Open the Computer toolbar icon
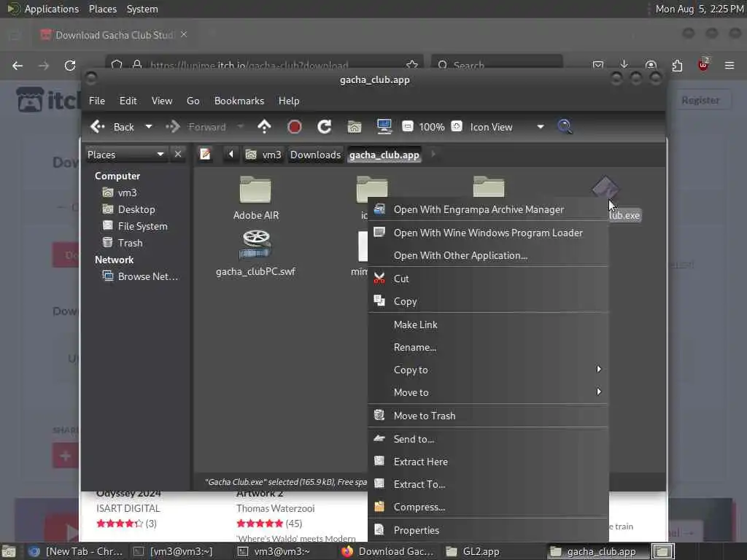 click(384, 126)
